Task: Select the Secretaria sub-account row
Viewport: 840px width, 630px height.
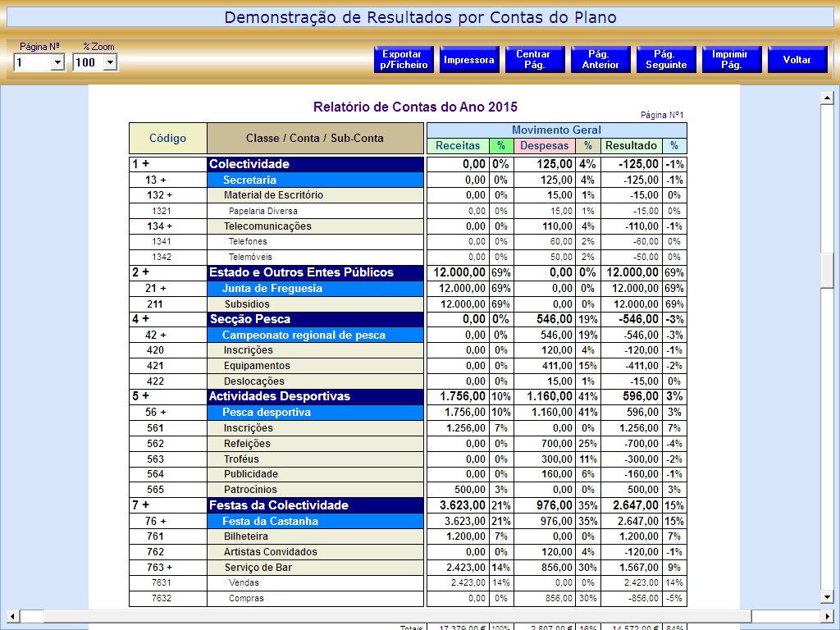Action: 316,180
